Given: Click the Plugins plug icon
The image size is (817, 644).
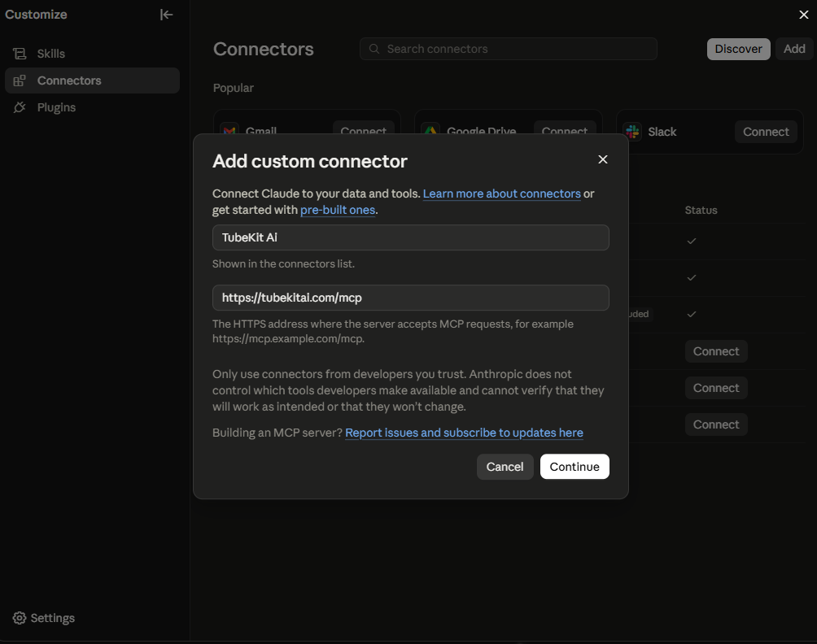Looking at the screenshot, I should [20, 107].
